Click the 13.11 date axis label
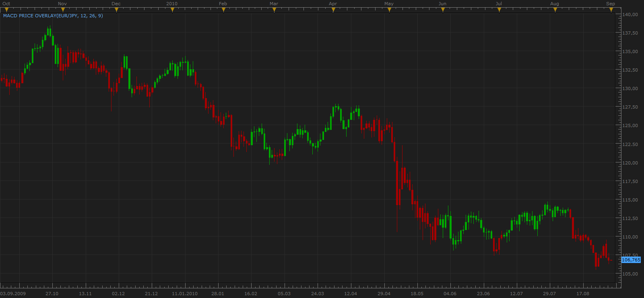 click(x=85, y=294)
